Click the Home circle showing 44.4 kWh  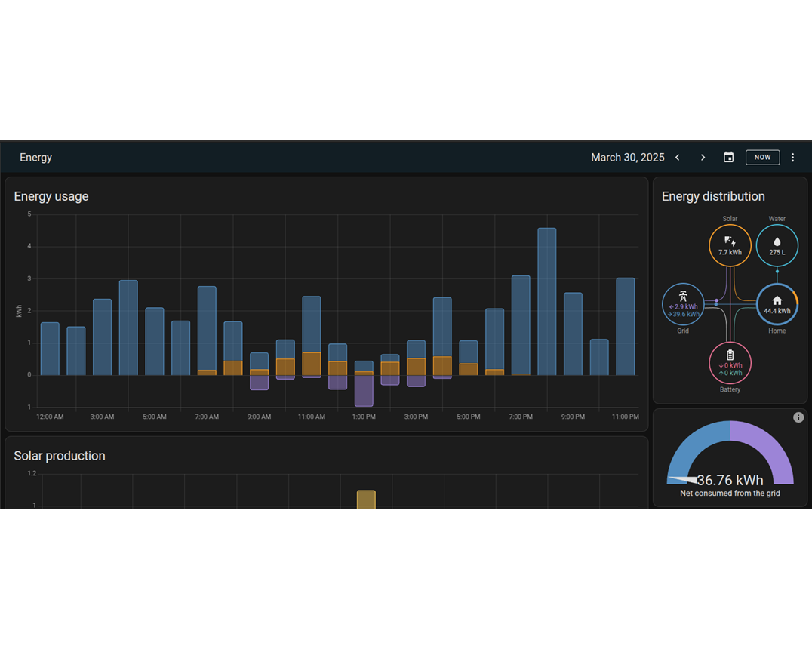777,303
